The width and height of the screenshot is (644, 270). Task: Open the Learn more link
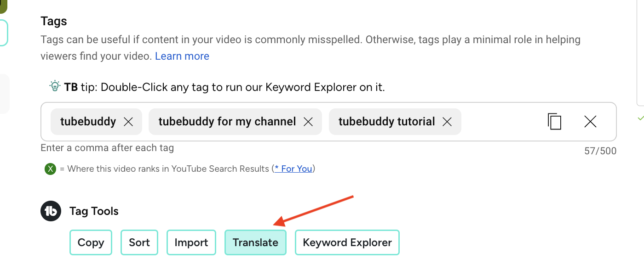click(x=182, y=56)
